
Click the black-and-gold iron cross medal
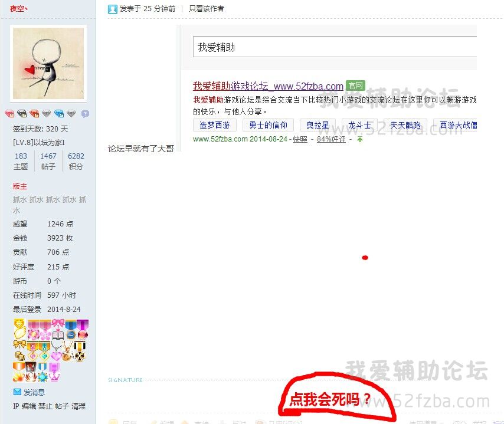pos(80,351)
